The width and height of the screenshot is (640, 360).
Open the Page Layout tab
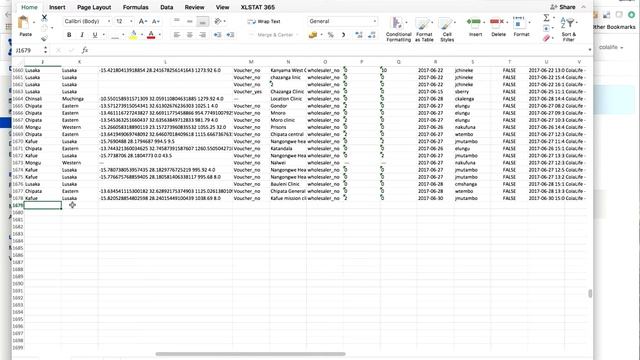pos(94,7)
